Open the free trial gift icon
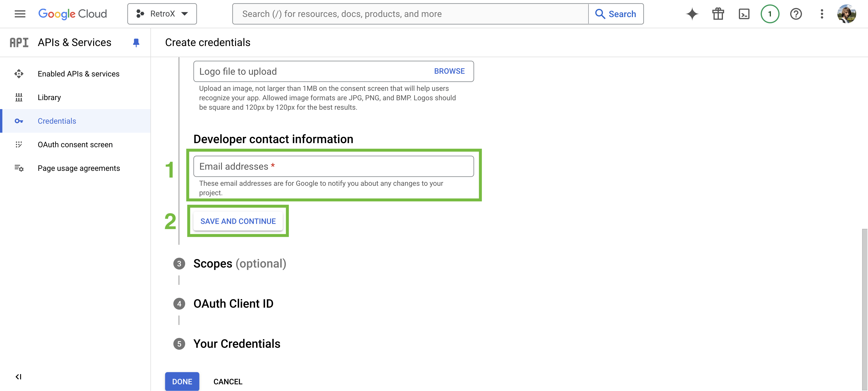The image size is (868, 391). [x=718, y=14]
